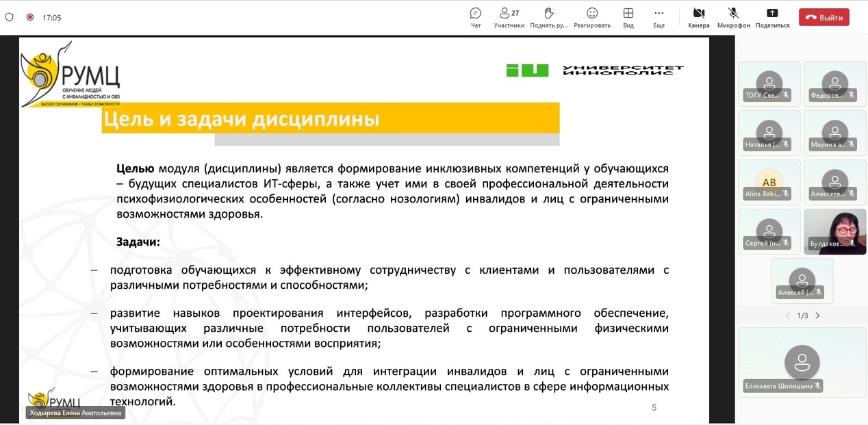Image resolution: width=868 pixels, height=425 pixels.
Task: Click presenter name Ходырева Елена Анатольевна
Action: click(76, 413)
